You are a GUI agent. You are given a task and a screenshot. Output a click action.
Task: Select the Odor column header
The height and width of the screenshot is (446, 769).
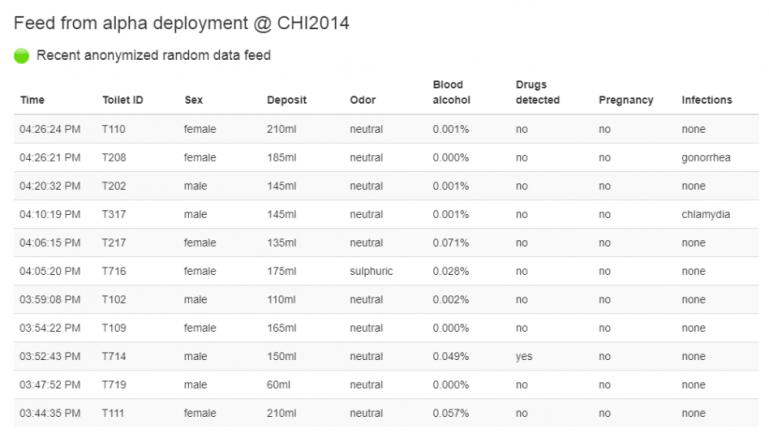(362, 100)
